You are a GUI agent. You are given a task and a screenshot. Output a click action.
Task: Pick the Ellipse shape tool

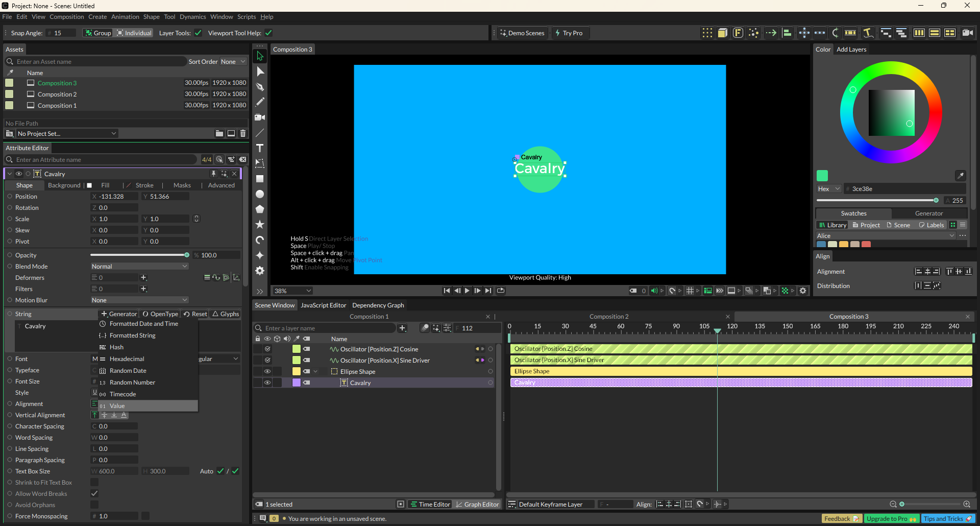pyautogui.click(x=260, y=194)
